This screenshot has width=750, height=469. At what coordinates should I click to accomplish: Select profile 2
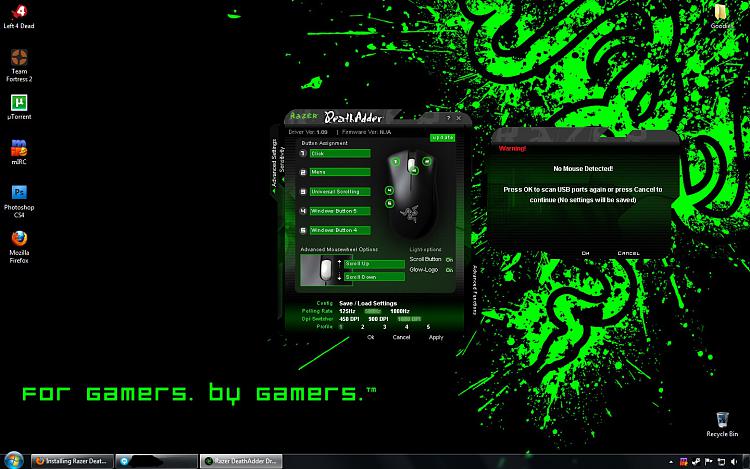pos(362,327)
